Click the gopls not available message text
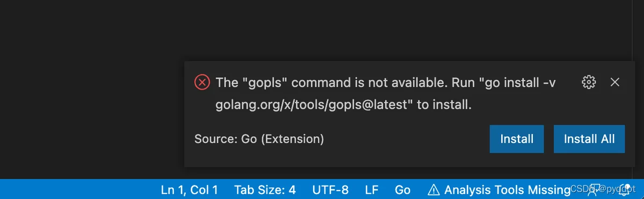The height and width of the screenshot is (199, 644). 385,93
